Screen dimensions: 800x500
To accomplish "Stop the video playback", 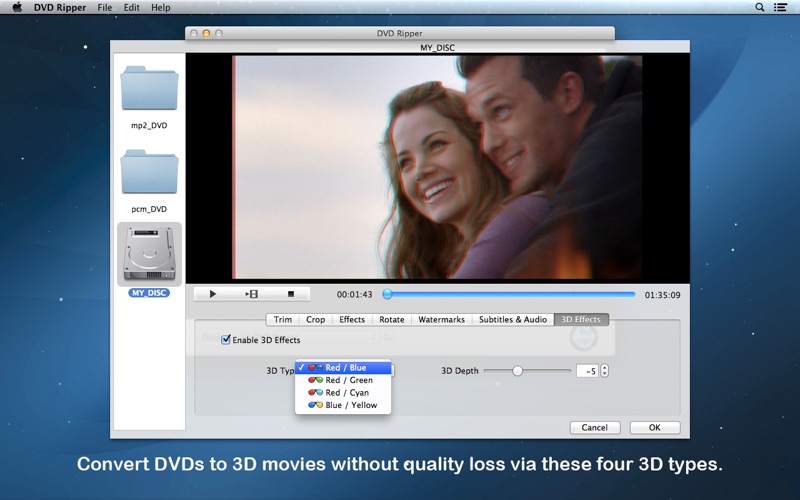I will (x=291, y=294).
